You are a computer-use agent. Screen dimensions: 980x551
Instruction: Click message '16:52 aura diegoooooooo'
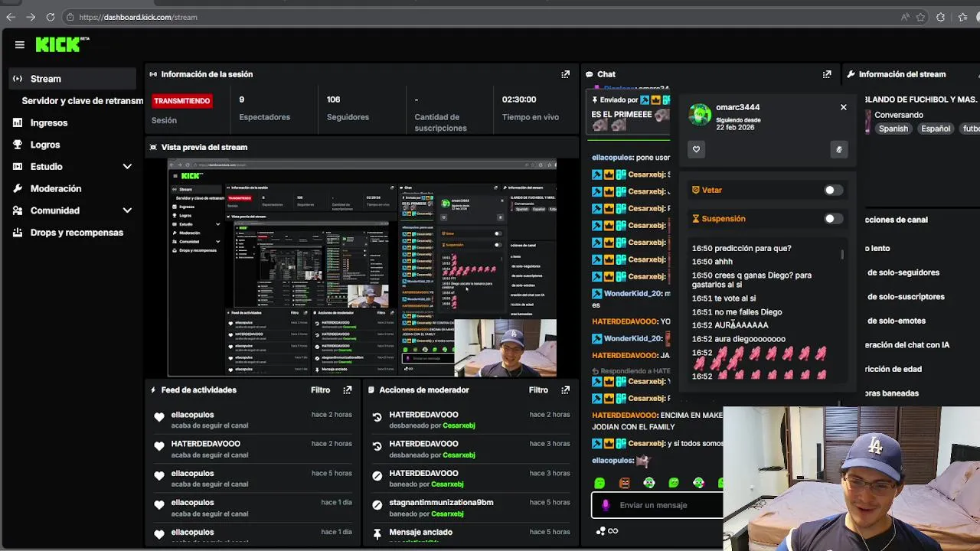[738, 339]
